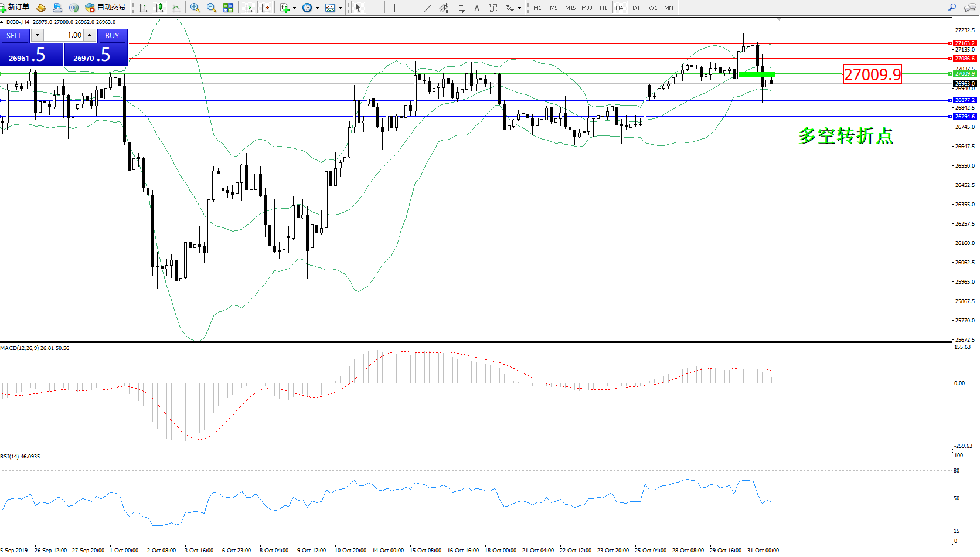
Task: Click the lot volume input field
Action: tap(64, 35)
